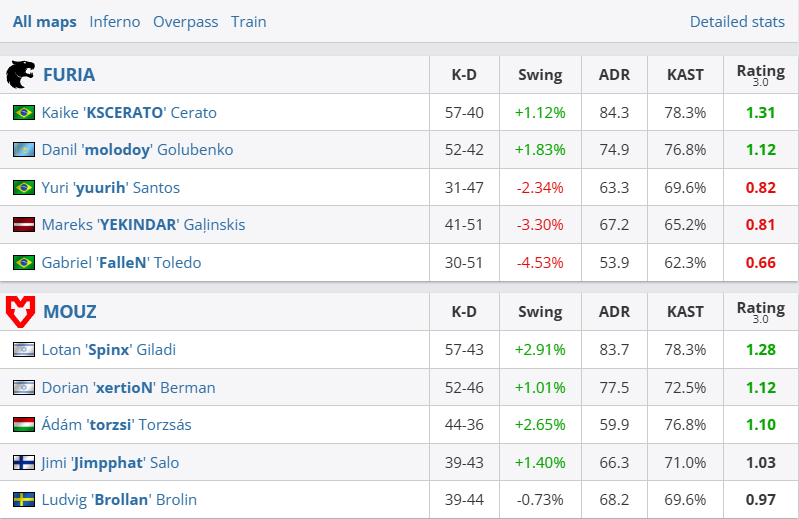
Task: Switch to the Inferno map tab
Action: tap(114, 21)
